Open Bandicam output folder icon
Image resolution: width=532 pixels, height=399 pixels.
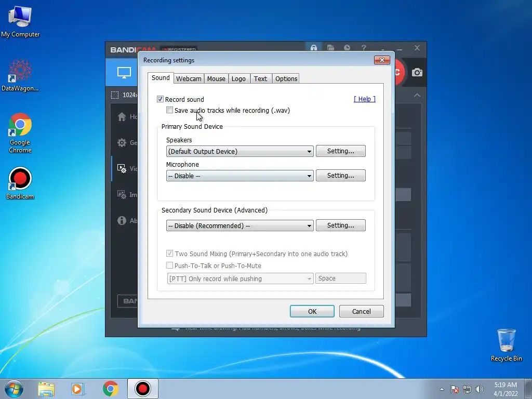[330, 48]
